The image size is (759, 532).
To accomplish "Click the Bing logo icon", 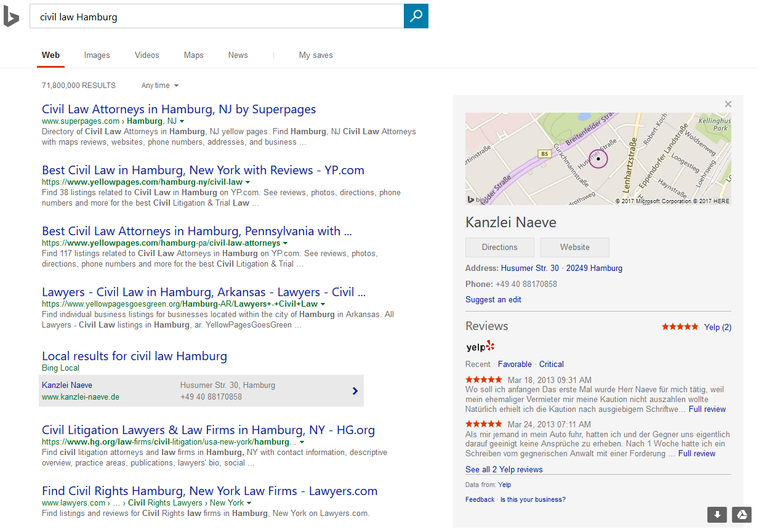I will click(11, 17).
